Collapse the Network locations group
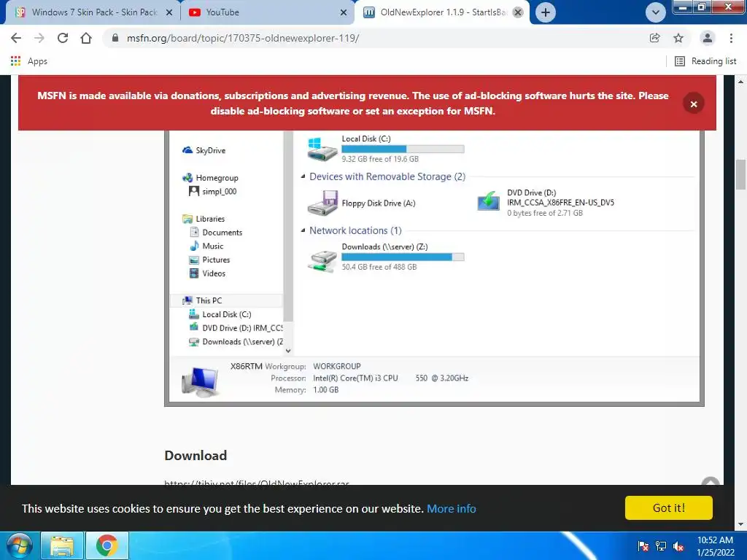This screenshot has height=560, width=747. [x=303, y=230]
